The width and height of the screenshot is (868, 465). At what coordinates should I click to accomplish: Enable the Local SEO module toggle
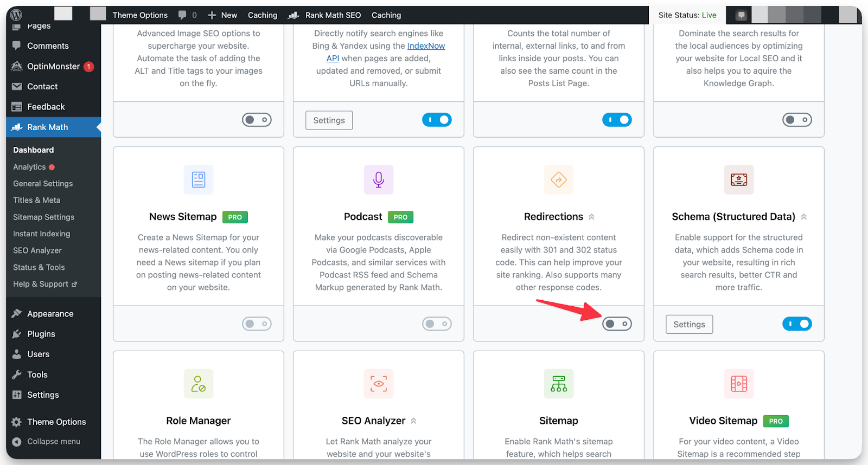[x=797, y=120]
